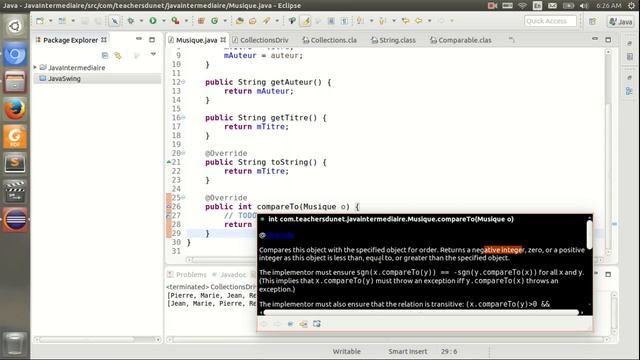Click the Run External Tools icon

[x=176, y=21]
